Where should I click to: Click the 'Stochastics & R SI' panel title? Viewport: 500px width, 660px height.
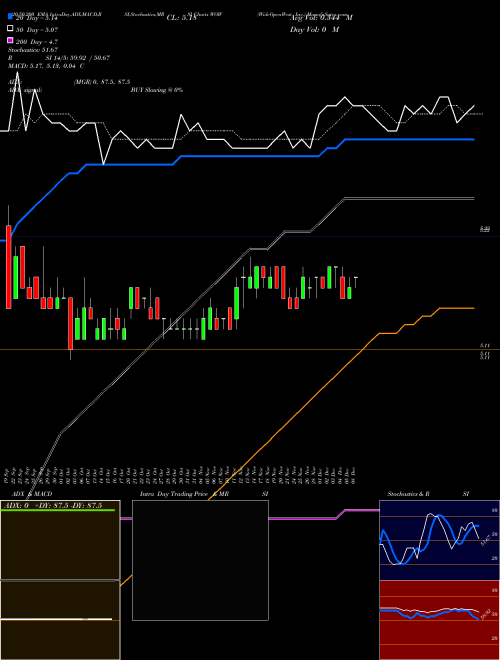pyautogui.click(x=428, y=494)
